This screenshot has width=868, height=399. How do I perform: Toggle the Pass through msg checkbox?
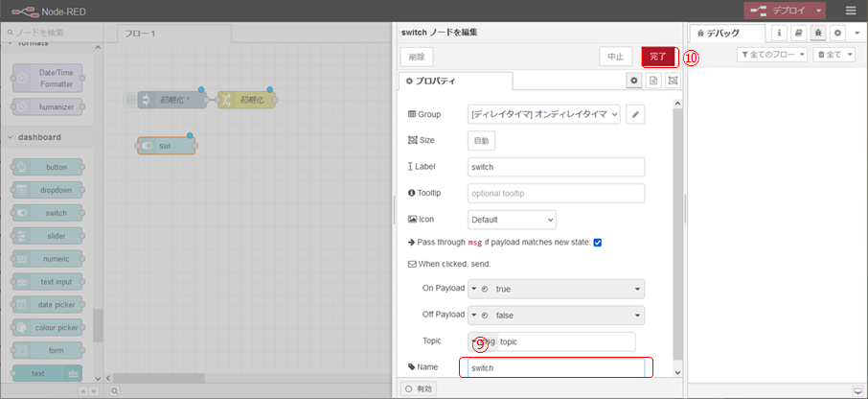(598, 243)
